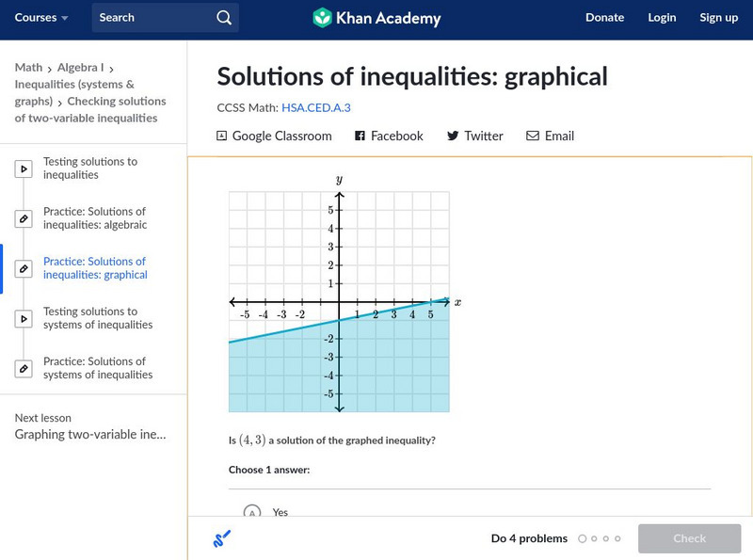Click the Twitter bird icon
This screenshot has height=560, width=753.
pos(453,136)
